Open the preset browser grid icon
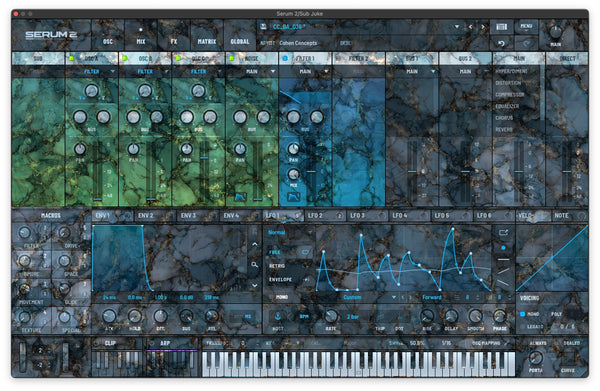 (501, 26)
